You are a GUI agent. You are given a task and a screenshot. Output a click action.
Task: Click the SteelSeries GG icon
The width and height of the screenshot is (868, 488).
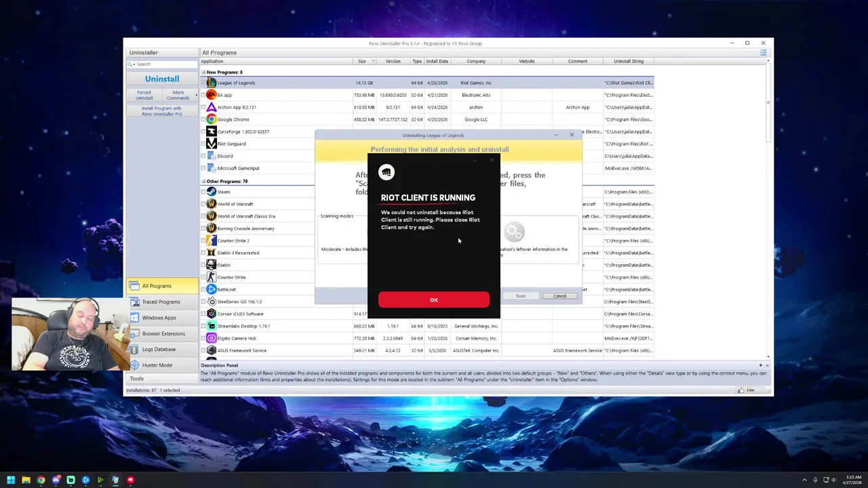[212, 302]
